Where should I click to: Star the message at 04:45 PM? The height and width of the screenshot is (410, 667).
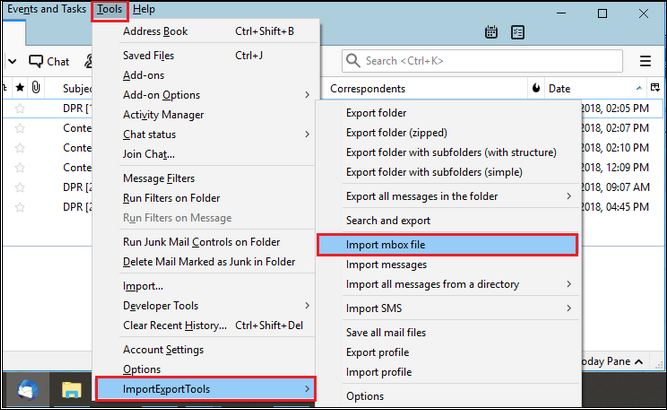pyautogui.click(x=20, y=207)
